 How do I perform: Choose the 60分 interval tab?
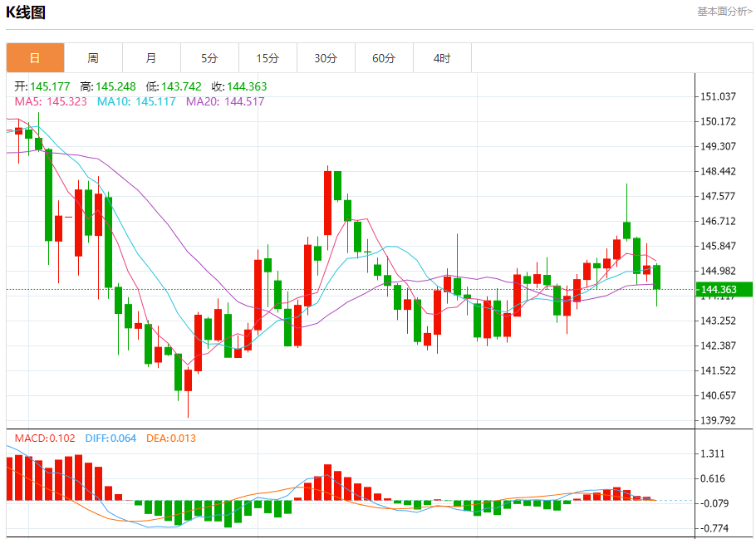(384, 58)
